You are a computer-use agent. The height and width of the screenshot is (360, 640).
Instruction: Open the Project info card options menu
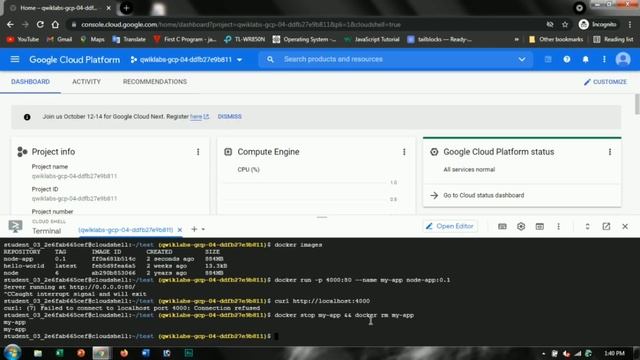coord(198,152)
